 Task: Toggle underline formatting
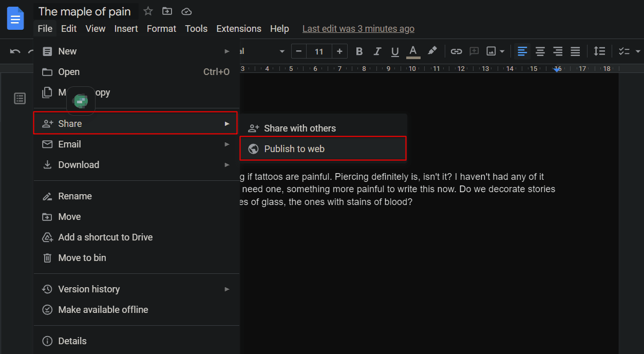pos(395,51)
